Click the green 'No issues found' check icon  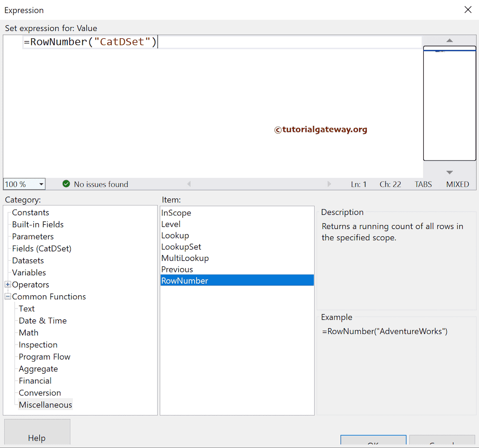tap(65, 184)
